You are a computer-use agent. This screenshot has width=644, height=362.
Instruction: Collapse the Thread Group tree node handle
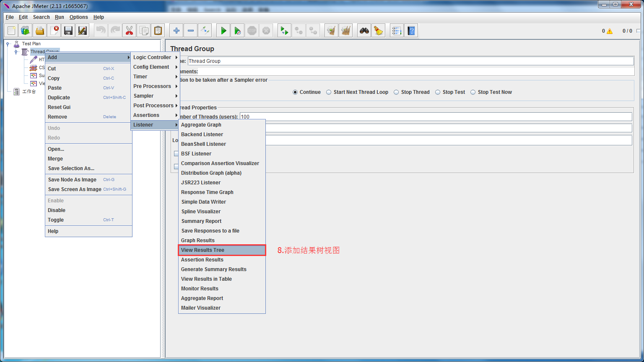tap(16, 52)
